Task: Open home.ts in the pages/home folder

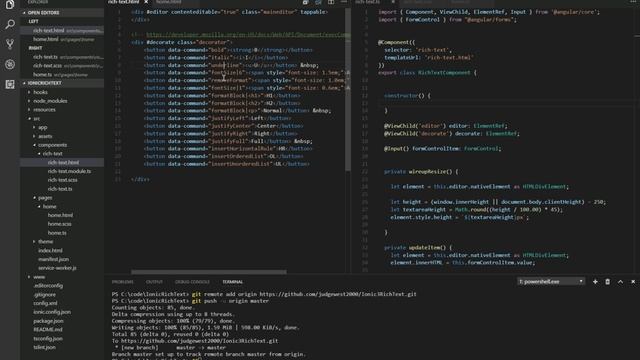Action: pyautogui.click(x=57, y=233)
